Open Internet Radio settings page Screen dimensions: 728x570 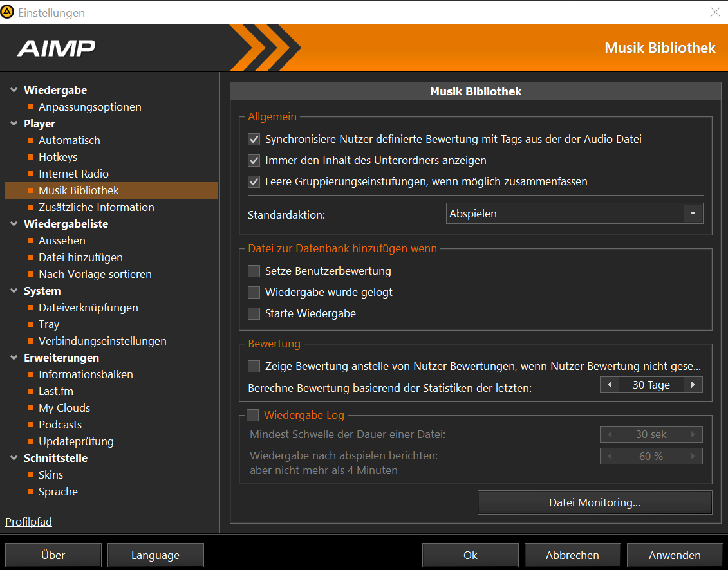(x=74, y=174)
